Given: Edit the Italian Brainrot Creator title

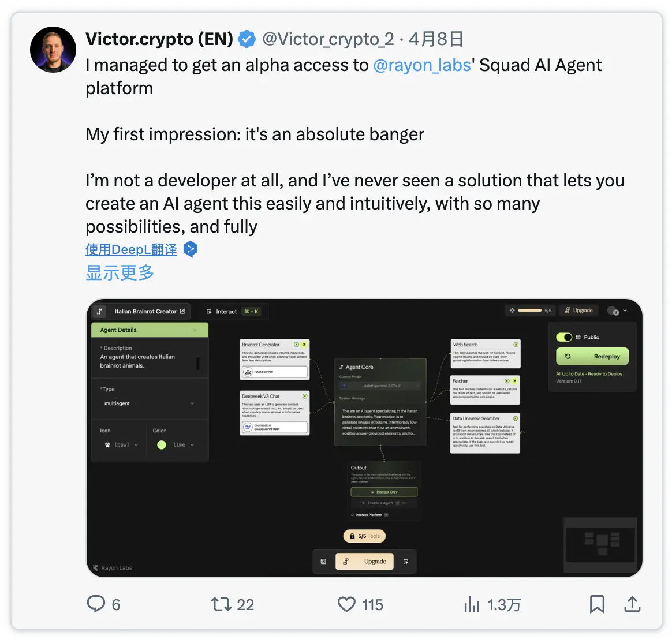Looking at the screenshot, I should point(182,311).
